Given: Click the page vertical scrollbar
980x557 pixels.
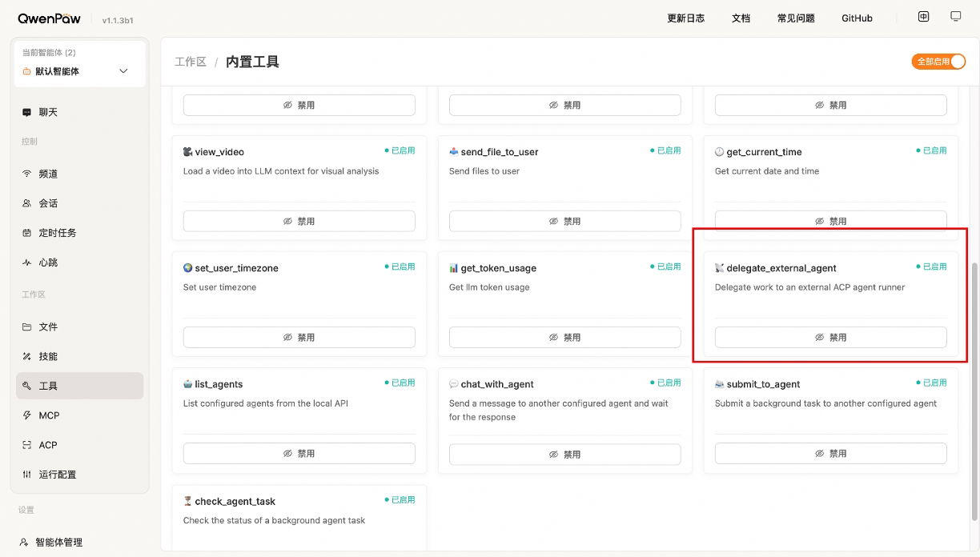Looking at the screenshot, I should click(x=974, y=391).
